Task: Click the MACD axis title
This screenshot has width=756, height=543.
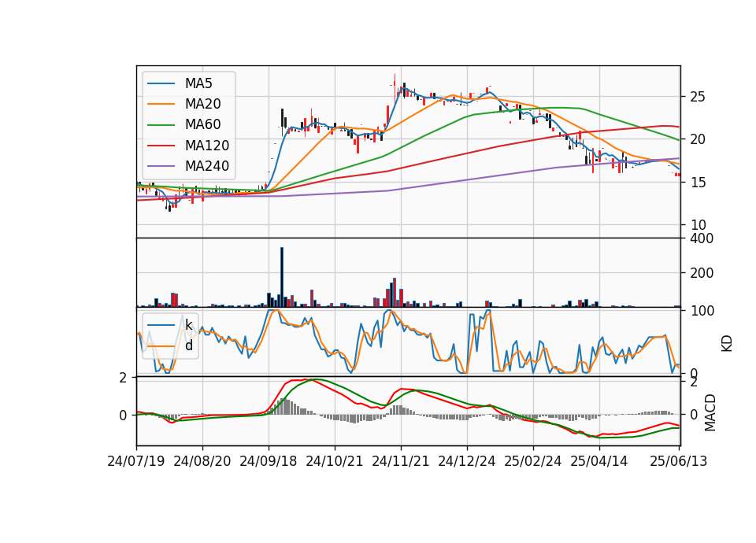Action: coord(710,413)
